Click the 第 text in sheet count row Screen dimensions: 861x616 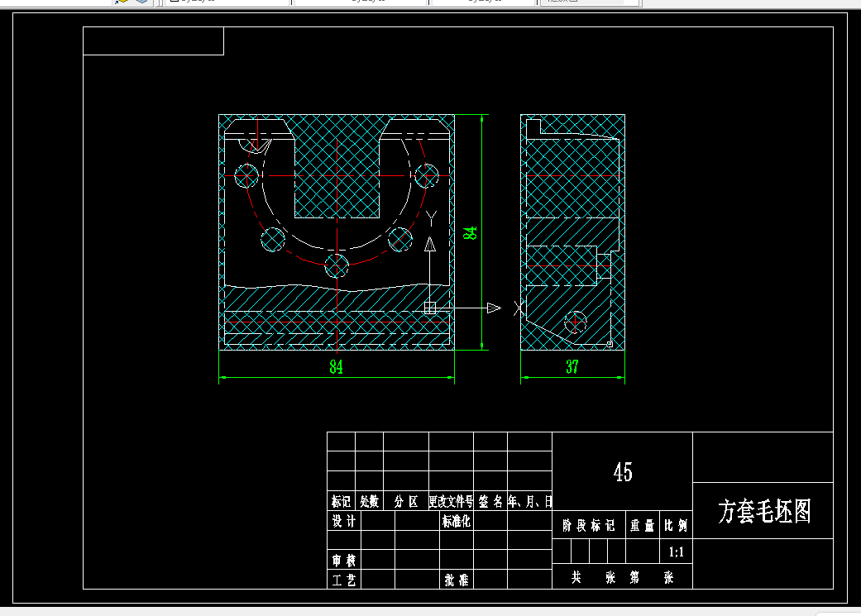pyautogui.click(x=634, y=577)
